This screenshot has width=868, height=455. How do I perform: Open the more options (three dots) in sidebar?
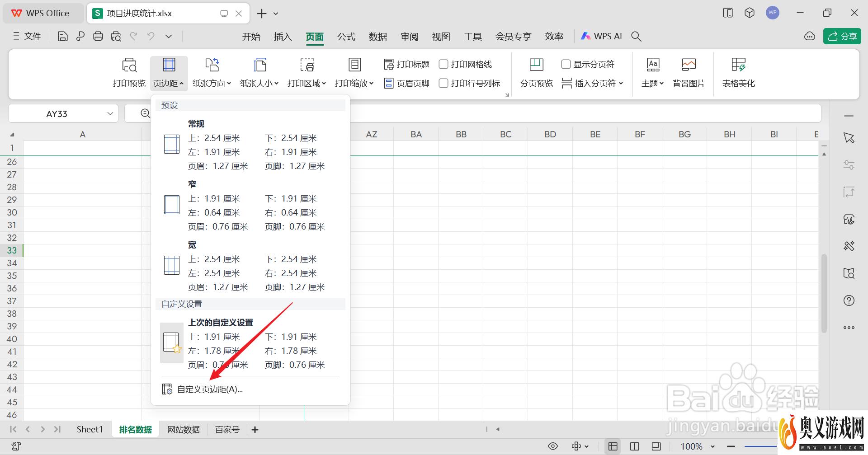pos(849,328)
